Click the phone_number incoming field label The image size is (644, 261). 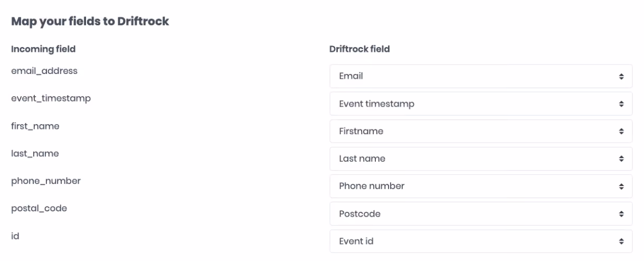click(46, 181)
